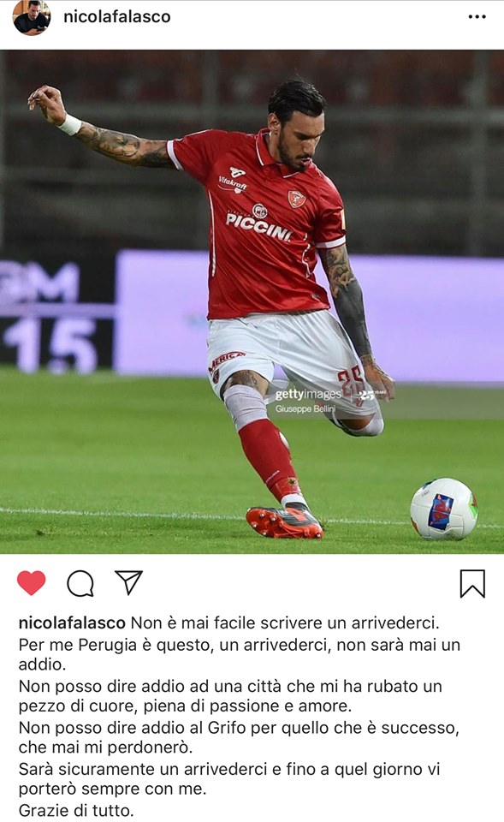Tap the soccer ball in photo
Viewport: 504px width, 822px height.
point(444,509)
